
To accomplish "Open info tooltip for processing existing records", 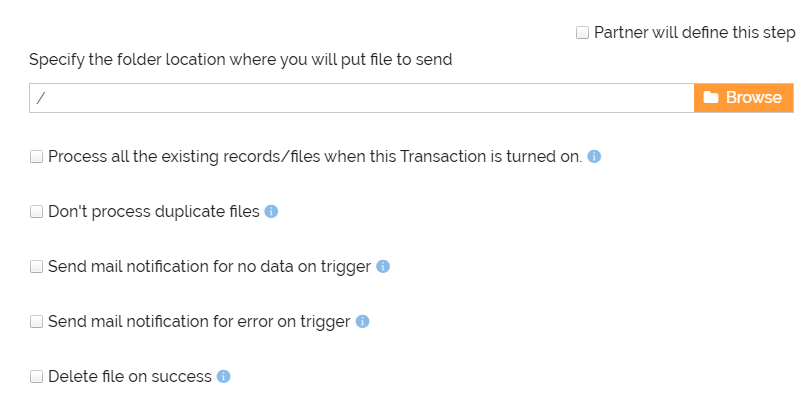I will 594,156.
